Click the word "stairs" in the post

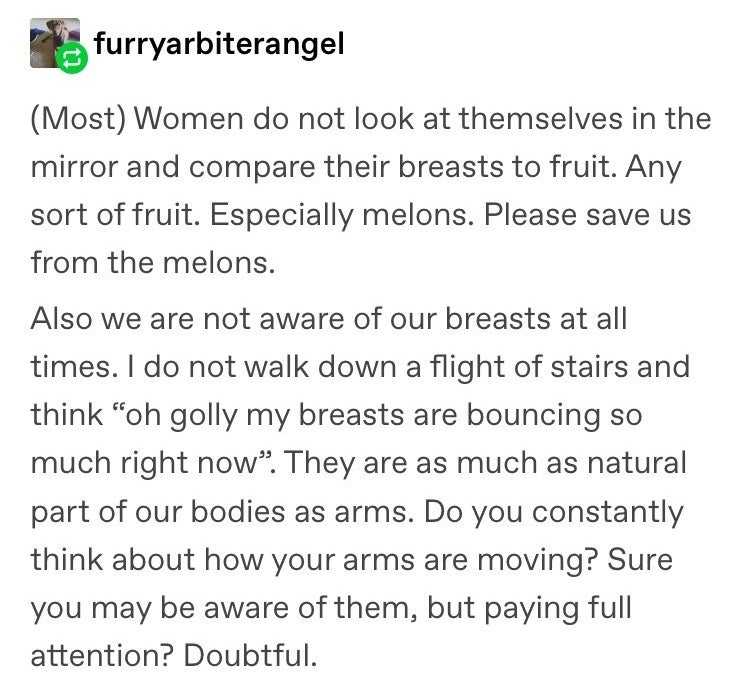(588, 367)
